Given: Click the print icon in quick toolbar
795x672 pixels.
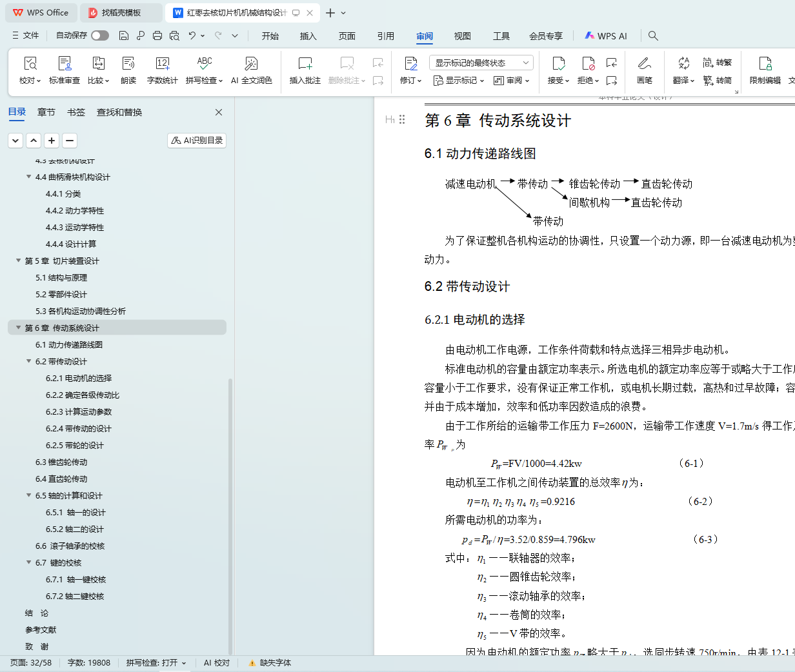Looking at the screenshot, I should [157, 35].
